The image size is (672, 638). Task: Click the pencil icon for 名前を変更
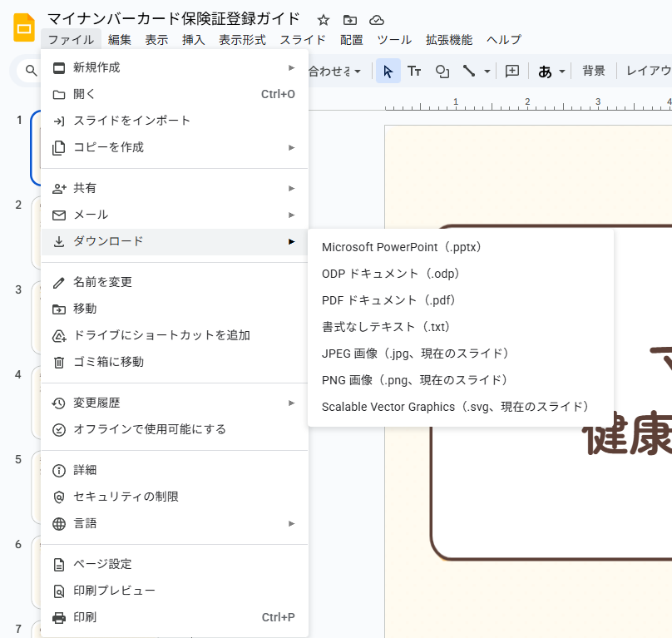(59, 283)
